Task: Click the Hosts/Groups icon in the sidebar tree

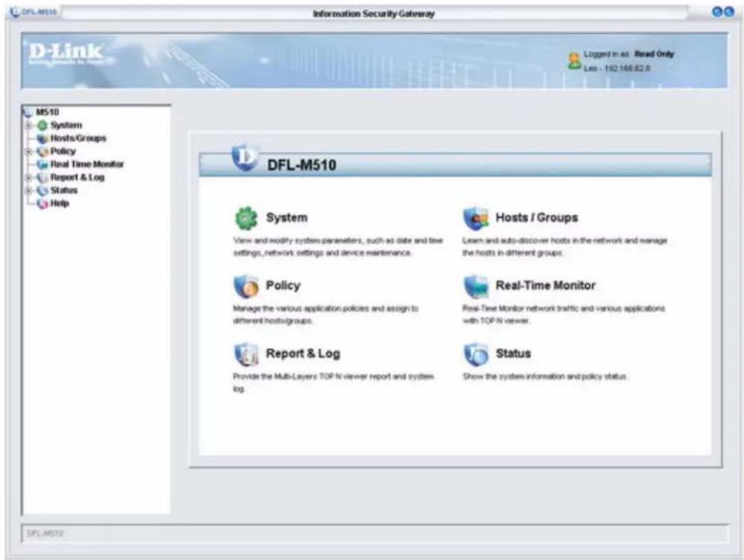Action: (x=42, y=139)
